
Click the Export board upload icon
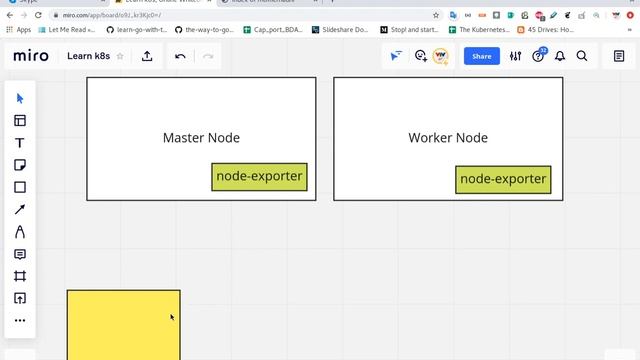click(x=147, y=56)
